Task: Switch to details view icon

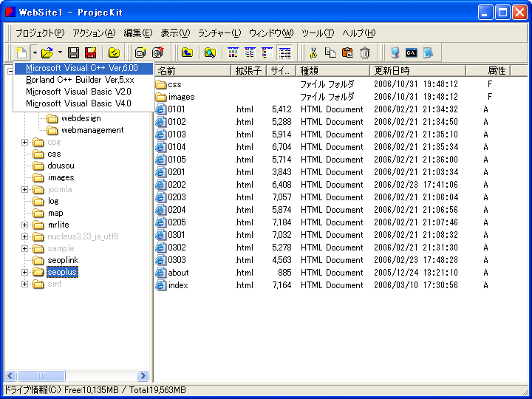Action: (284, 52)
